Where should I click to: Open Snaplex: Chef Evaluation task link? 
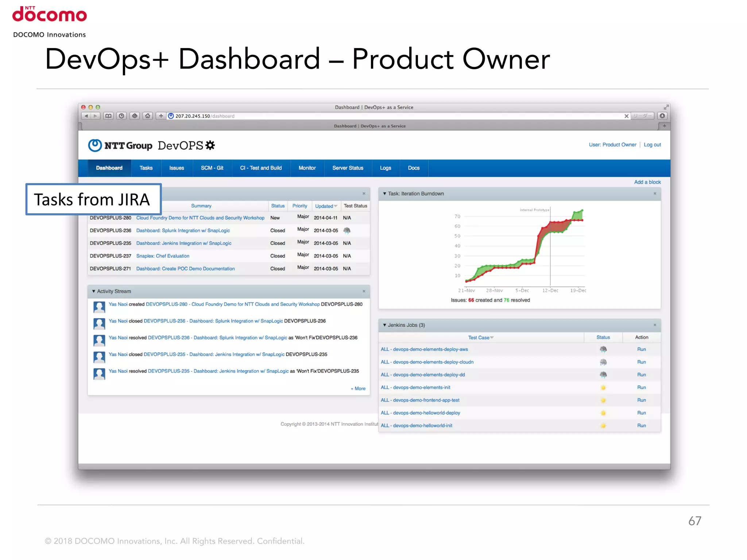pos(163,256)
